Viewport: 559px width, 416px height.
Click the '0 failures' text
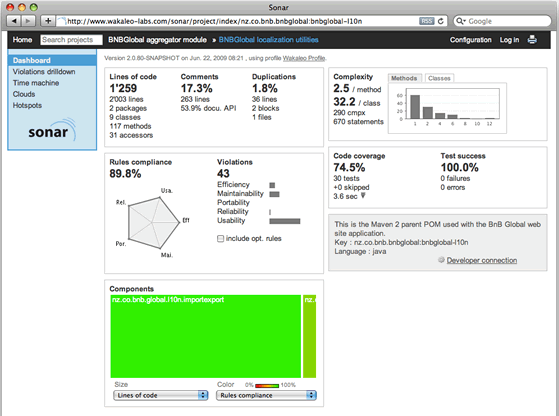click(x=455, y=178)
